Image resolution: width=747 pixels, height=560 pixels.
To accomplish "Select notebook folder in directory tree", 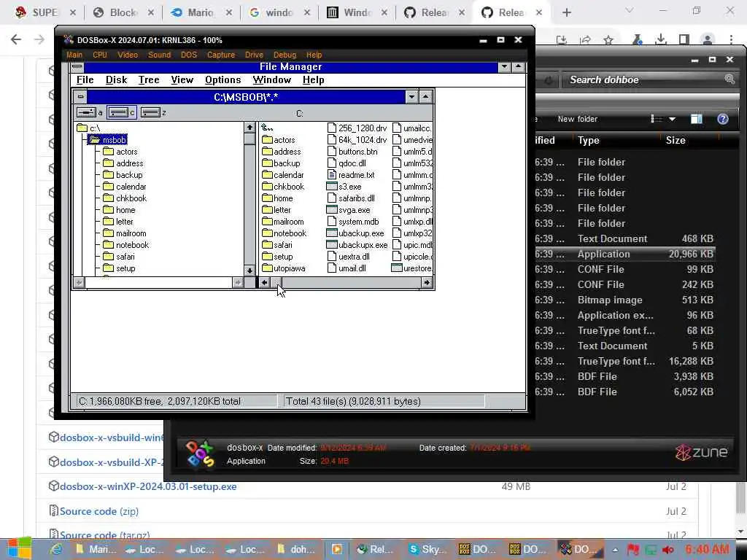I will point(126,245).
